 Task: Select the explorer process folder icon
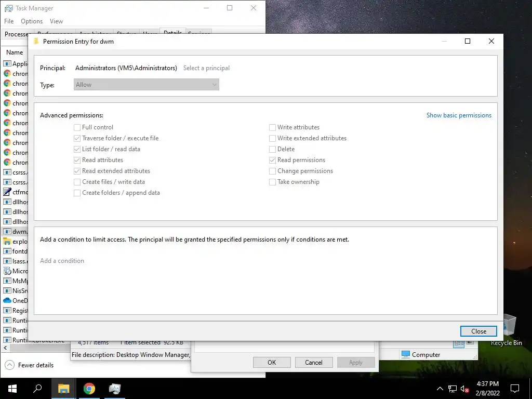point(7,242)
